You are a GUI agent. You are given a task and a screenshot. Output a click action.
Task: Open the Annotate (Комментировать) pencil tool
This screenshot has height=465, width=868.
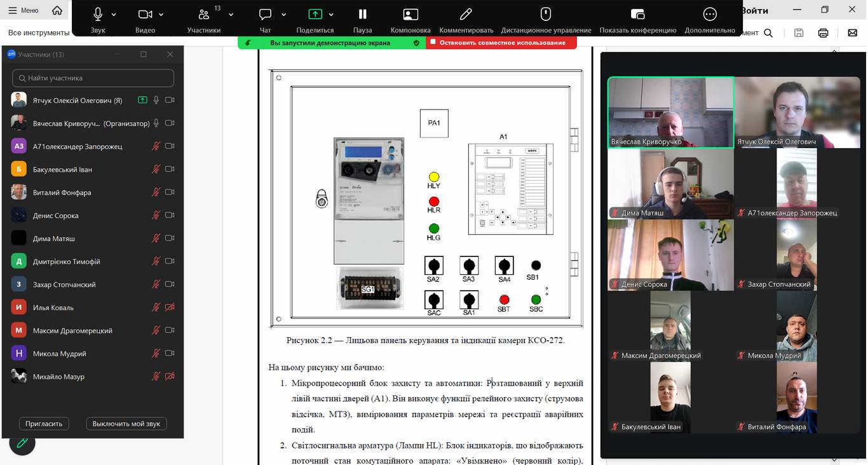click(466, 14)
